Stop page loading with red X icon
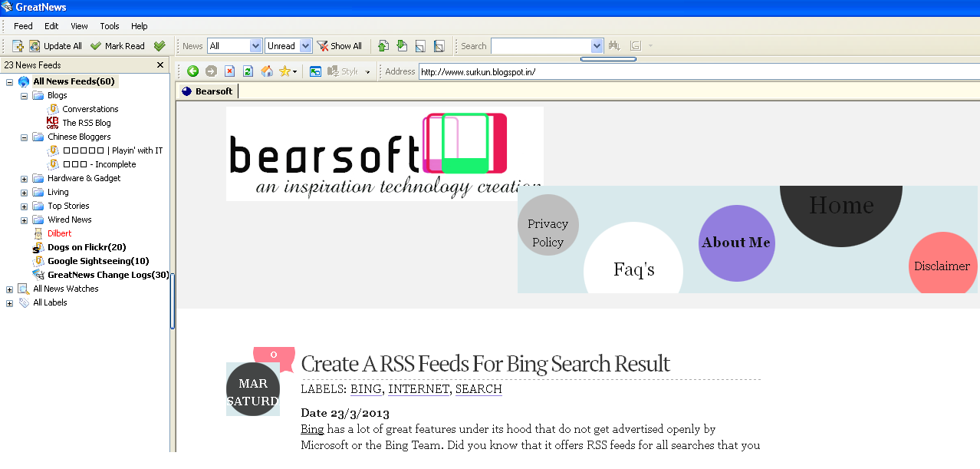980x469 pixels. (x=229, y=71)
